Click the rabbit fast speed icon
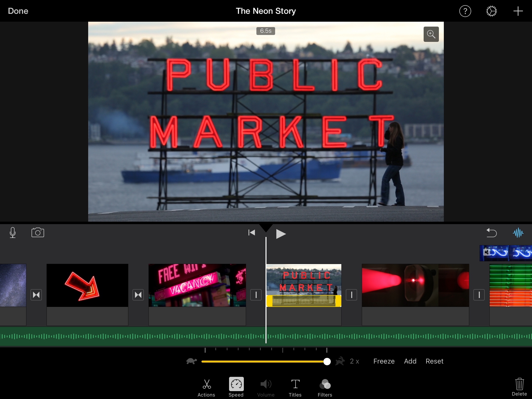 click(x=340, y=361)
